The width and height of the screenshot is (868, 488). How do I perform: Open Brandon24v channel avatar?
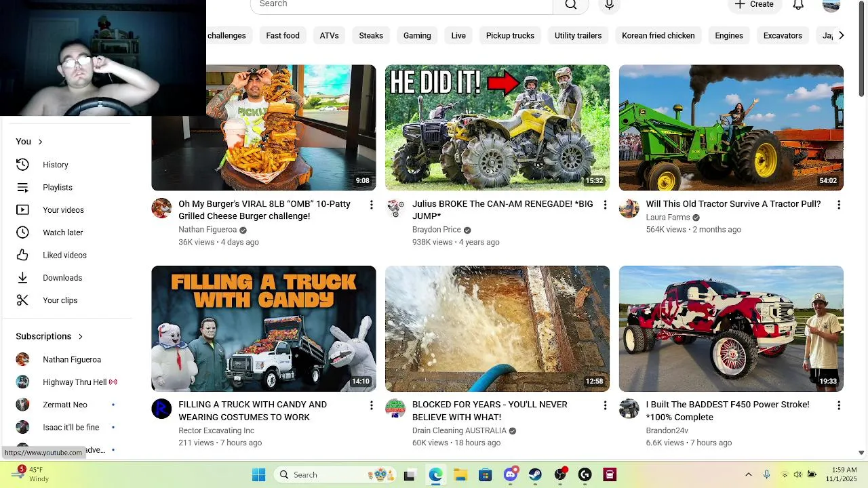(x=629, y=409)
